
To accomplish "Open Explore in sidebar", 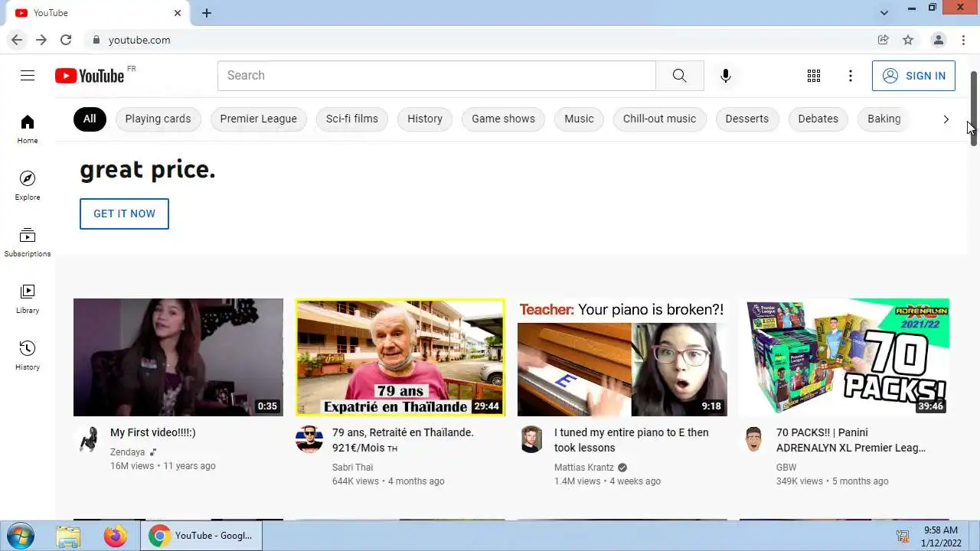I will pyautogui.click(x=28, y=186).
